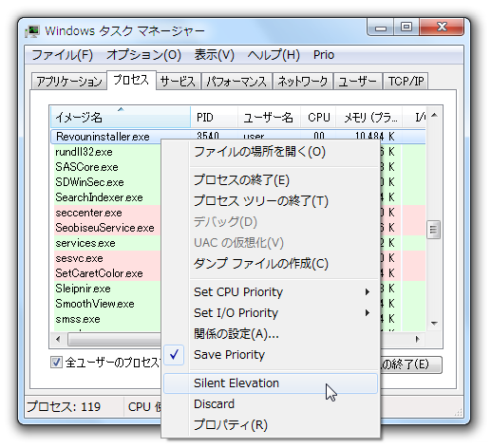Click horizontal scrollbar left arrow
Viewport: 491px width, 448px height.
(58, 339)
